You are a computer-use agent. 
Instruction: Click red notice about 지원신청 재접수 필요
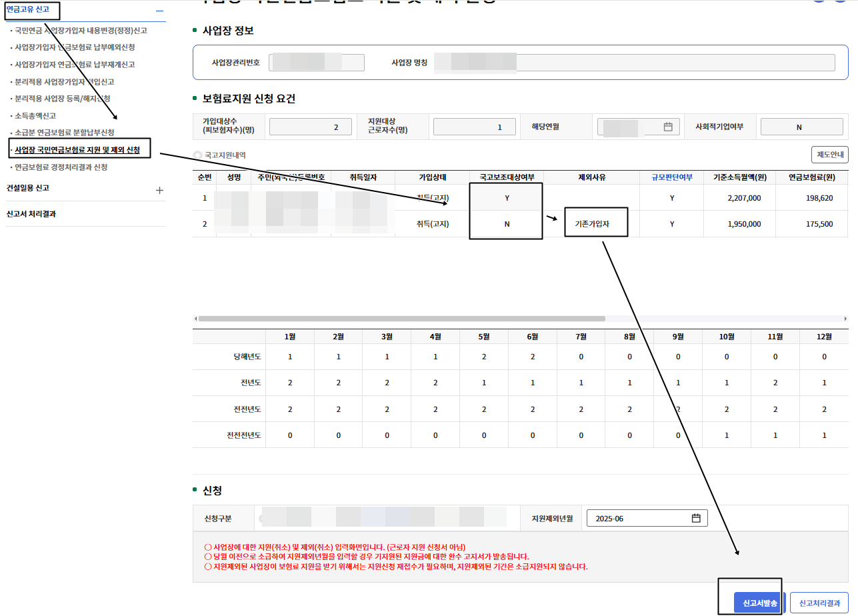(395, 567)
